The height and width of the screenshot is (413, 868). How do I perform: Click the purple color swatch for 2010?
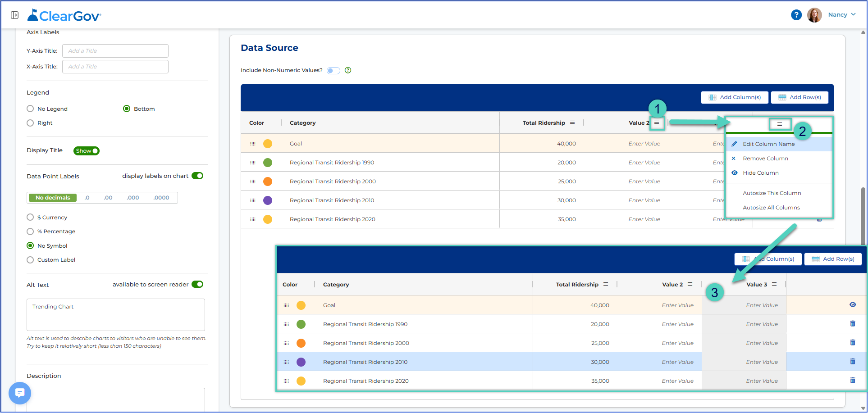pos(268,200)
